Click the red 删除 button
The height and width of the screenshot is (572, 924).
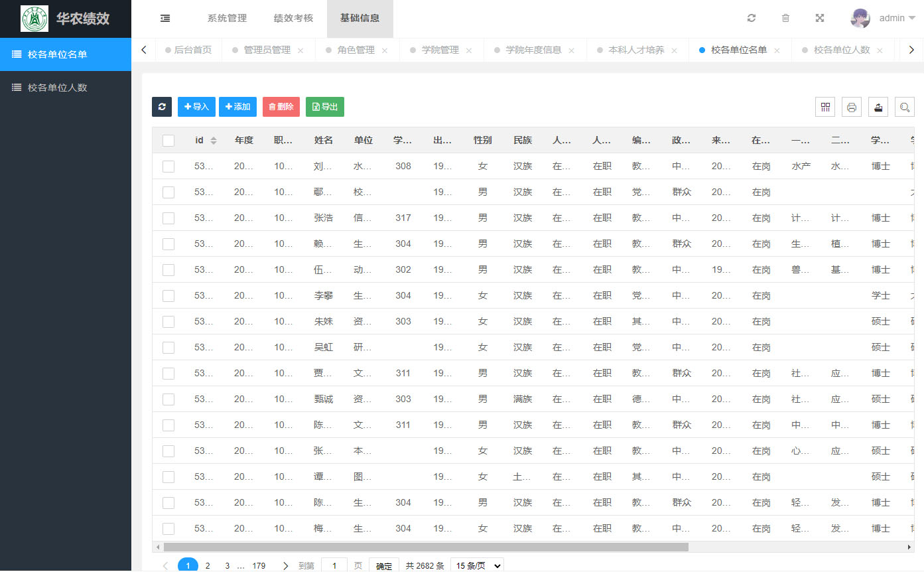pos(281,107)
